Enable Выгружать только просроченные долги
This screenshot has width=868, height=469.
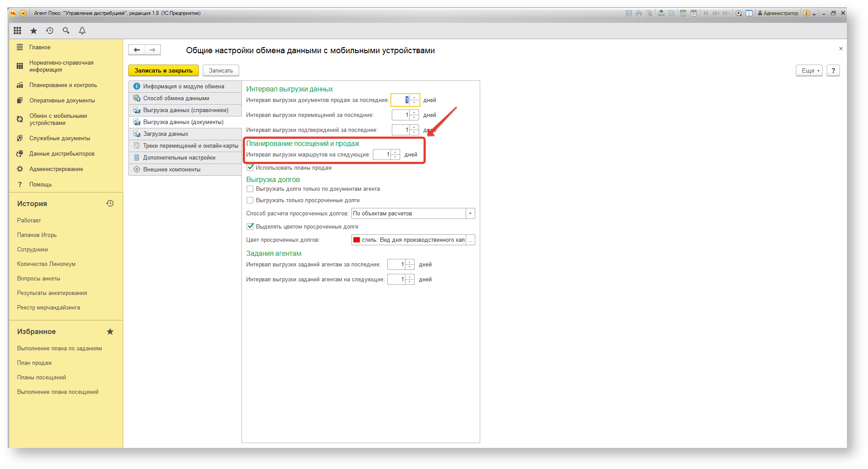pyautogui.click(x=250, y=200)
